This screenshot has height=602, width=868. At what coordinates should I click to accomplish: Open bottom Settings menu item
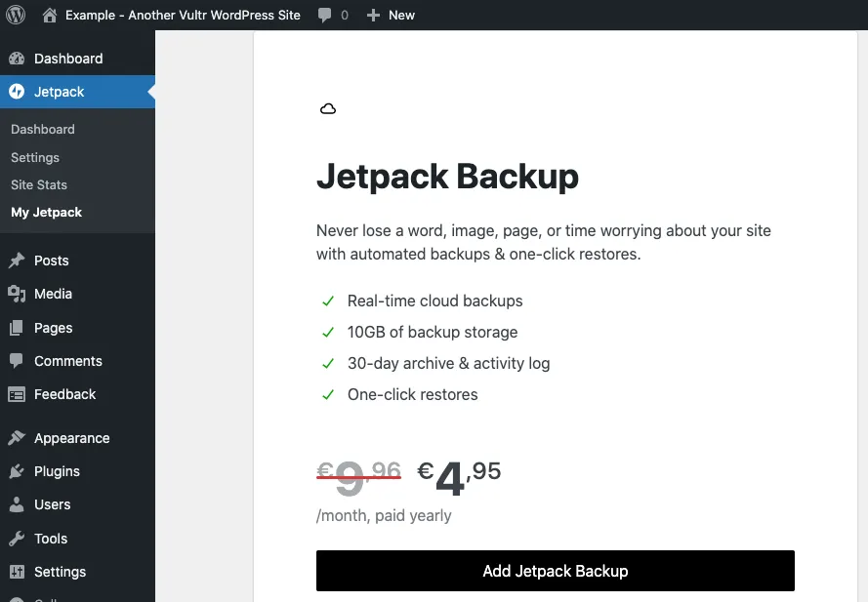coord(77,572)
